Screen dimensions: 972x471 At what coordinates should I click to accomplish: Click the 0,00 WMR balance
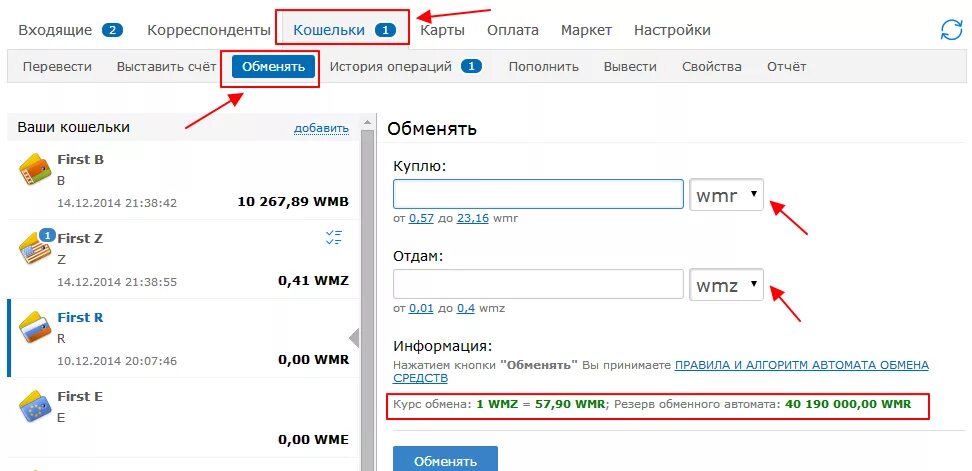(314, 359)
